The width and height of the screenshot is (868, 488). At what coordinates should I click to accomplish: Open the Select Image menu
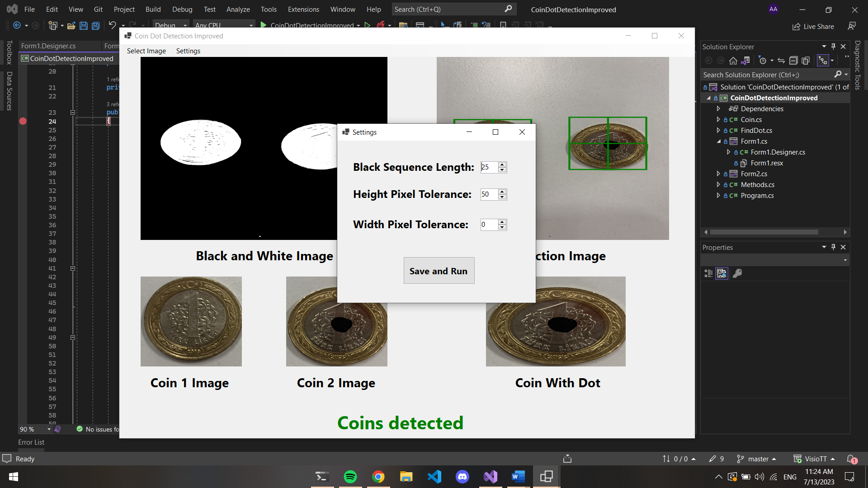point(146,51)
